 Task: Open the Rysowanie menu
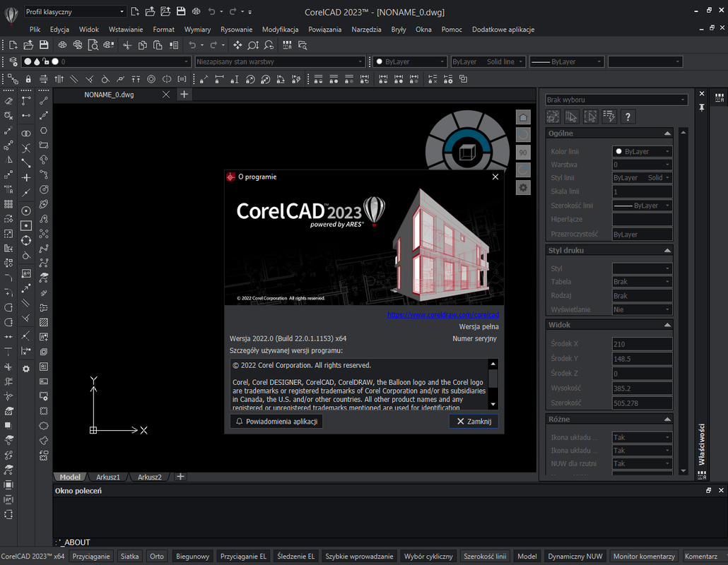tap(236, 29)
